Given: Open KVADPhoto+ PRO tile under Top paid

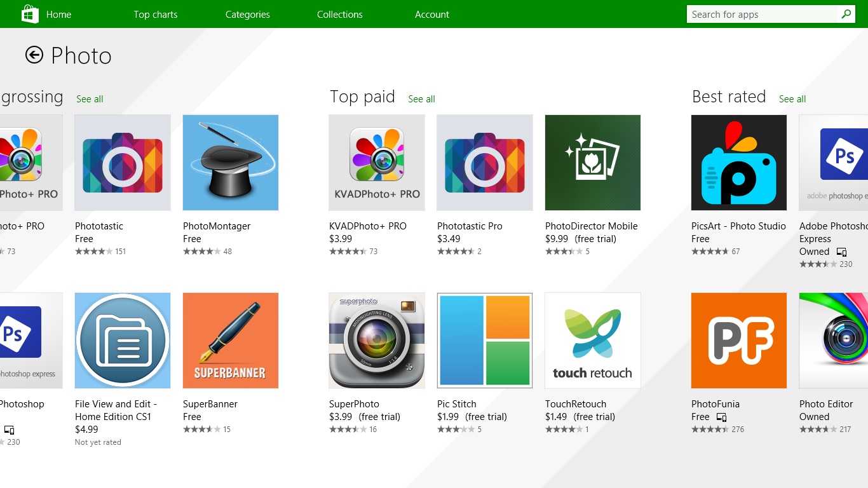Looking at the screenshot, I should pos(377,163).
